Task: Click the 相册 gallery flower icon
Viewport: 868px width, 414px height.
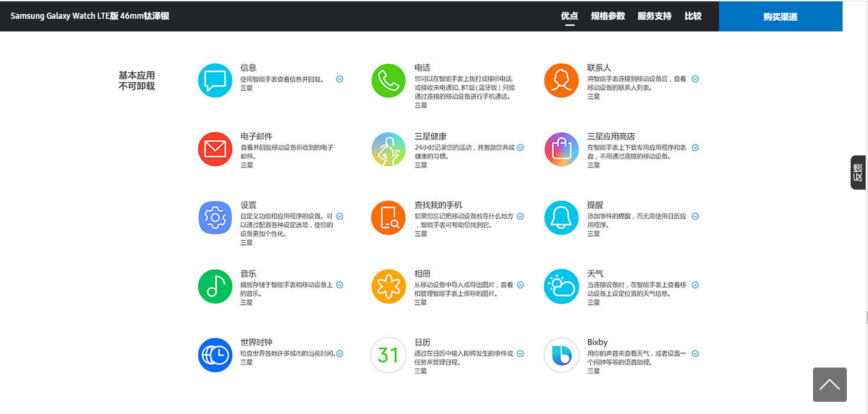Action: [389, 286]
